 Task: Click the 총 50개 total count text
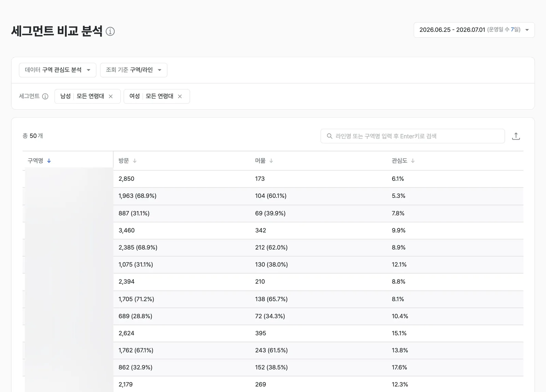33,136
